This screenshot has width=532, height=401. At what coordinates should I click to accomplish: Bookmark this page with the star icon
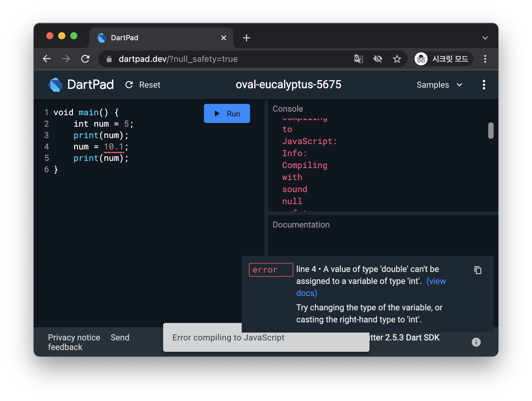[x=397, y=59]
